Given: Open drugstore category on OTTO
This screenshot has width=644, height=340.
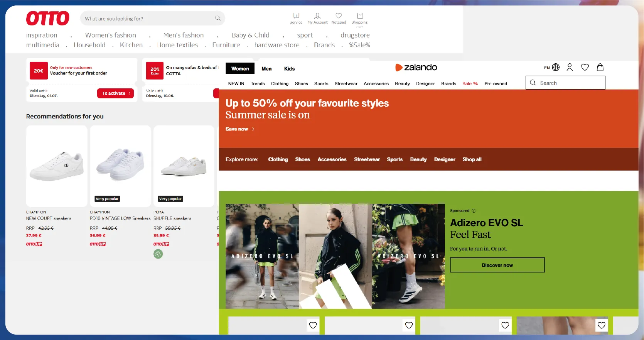Looking at the screenshot, I should click(x=355, y=35).
